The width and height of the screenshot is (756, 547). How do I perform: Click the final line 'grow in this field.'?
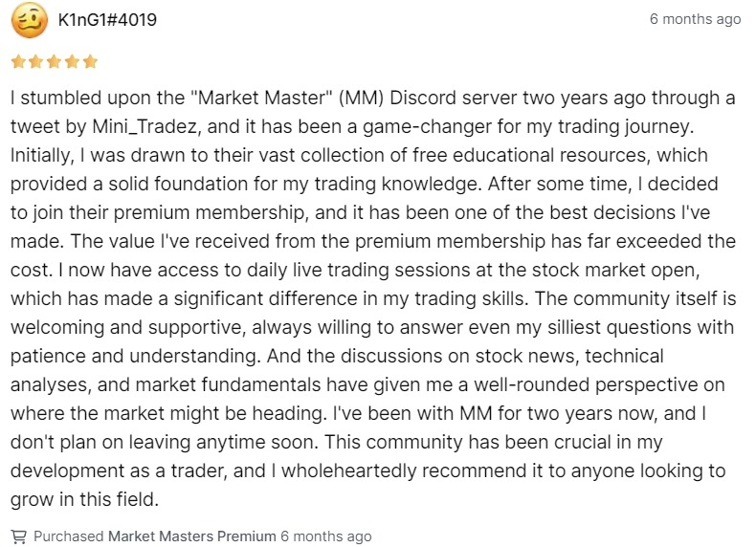tap(84, 499)
